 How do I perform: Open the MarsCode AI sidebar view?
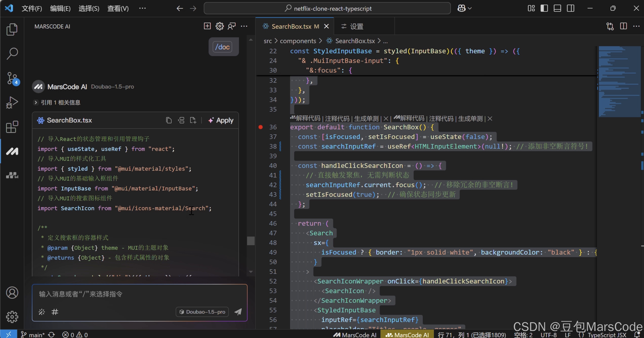(x=12, y=151)
